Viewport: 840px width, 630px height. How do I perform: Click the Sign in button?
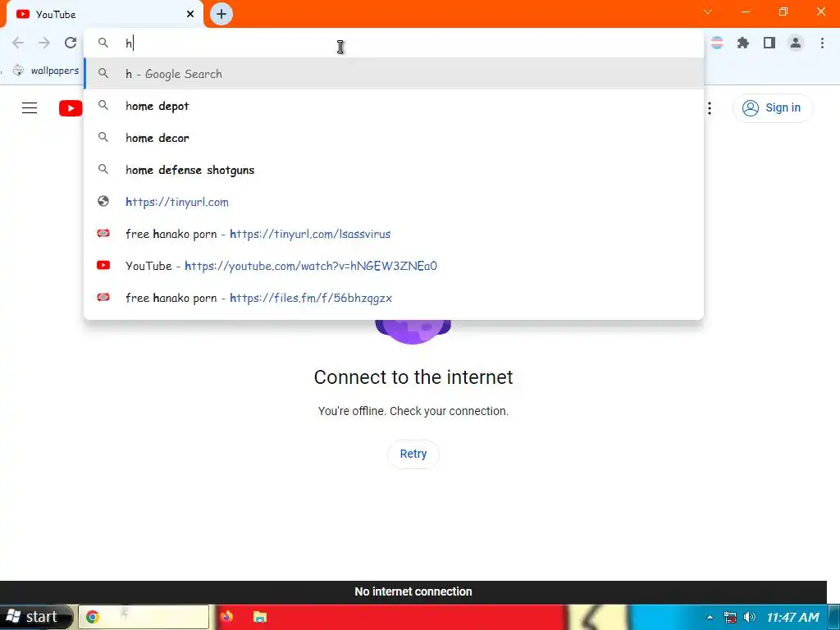[x=773, y=107]
